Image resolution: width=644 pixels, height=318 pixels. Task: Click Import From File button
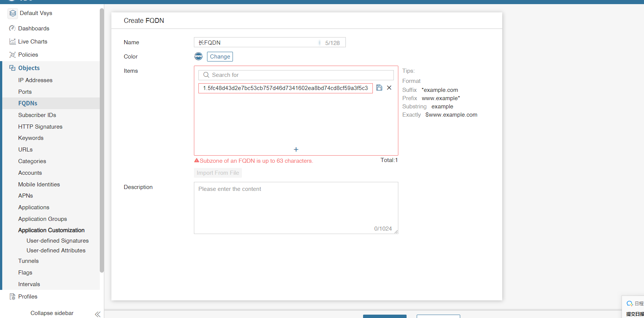point(218,173)
